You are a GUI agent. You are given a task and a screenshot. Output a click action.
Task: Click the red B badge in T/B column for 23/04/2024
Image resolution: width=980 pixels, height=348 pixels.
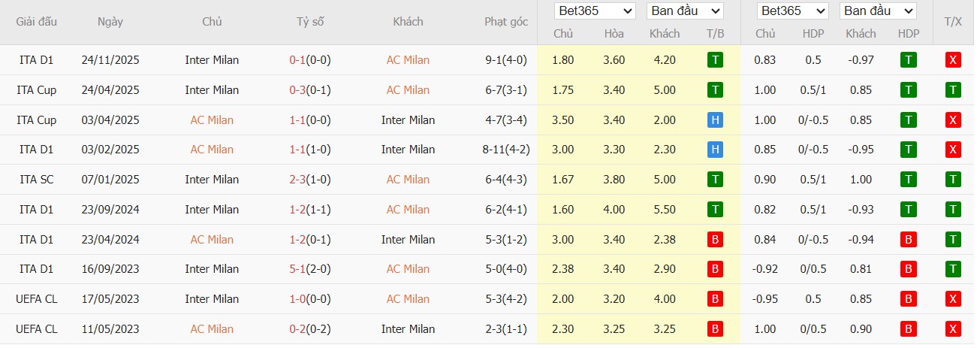(715, 240)
